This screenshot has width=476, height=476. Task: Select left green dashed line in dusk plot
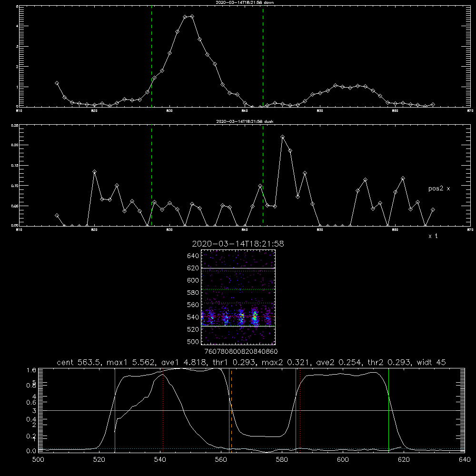pyautogui.click(x=151, y=175)
